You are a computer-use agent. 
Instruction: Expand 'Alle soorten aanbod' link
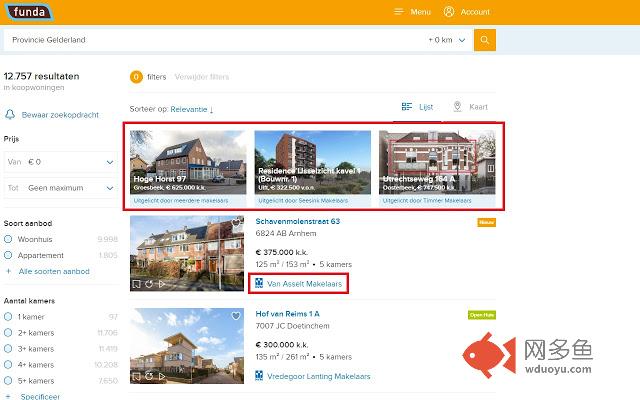click(x=55, y=271)
